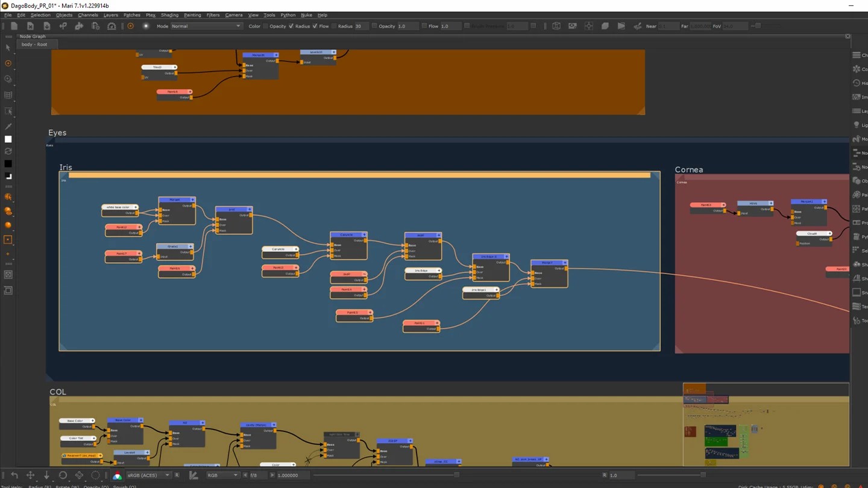
Task: Click the white soft brush tip preview
Action: pos(145,27)
